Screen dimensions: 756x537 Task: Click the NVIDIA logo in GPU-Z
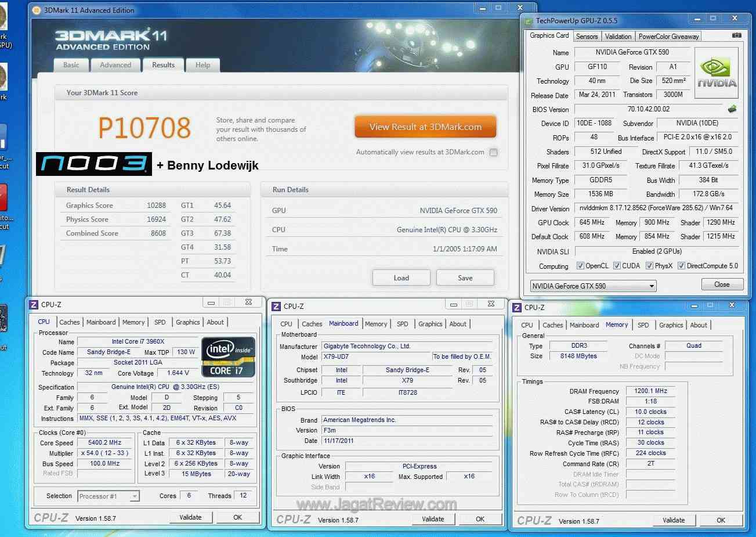717,73
